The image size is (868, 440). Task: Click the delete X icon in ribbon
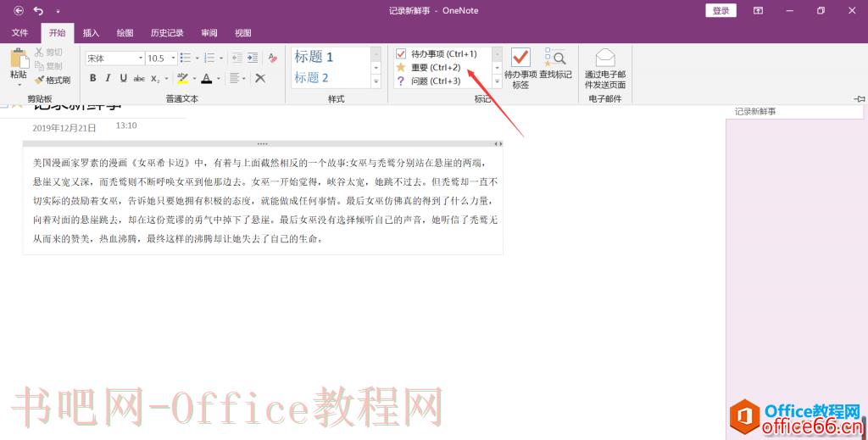pyautogui.click(x=260, y=79)
